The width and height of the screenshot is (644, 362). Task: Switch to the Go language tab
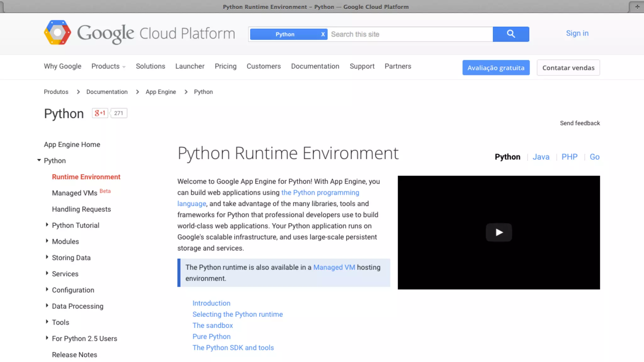pyautogui.click(x=594, y=157)
